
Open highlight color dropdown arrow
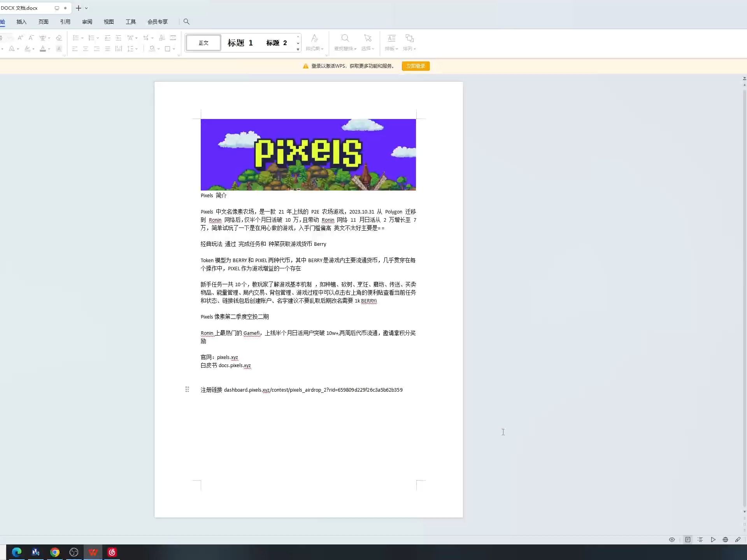coord(33,49)
